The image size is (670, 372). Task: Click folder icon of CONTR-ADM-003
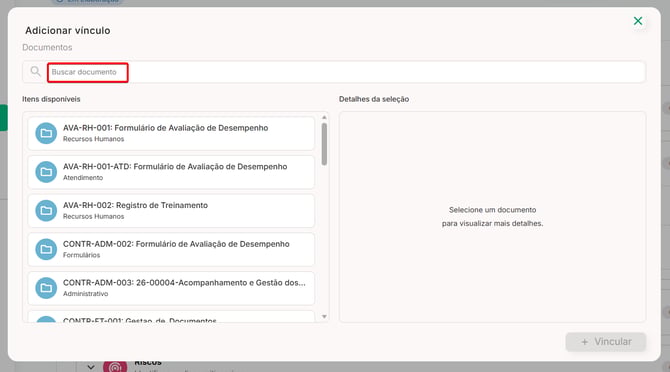(46, 288)
